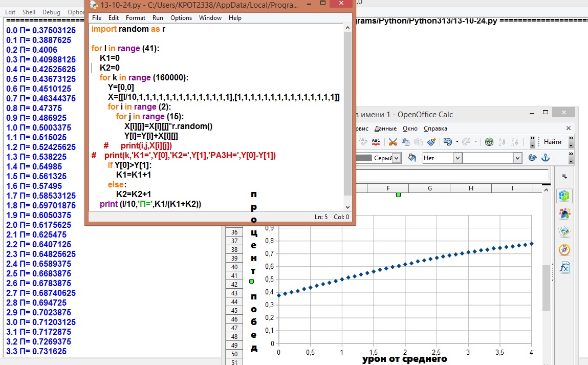The height and width of the screenshot is (365, 588).
Task: Open the sidebar Navigator compass
Action: pos(564,249)
